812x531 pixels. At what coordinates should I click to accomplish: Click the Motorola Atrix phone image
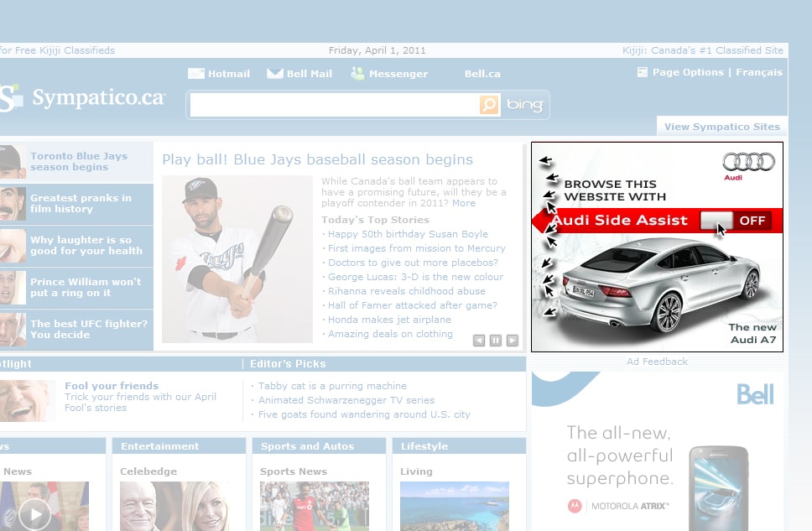click(x=718, y=488)
